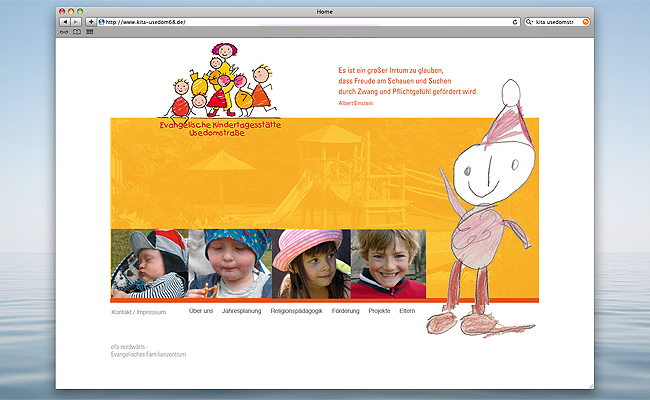Viewport: 650px width, 400px height.
Task: Open the Reading List glasses icon
Action: 64,32
